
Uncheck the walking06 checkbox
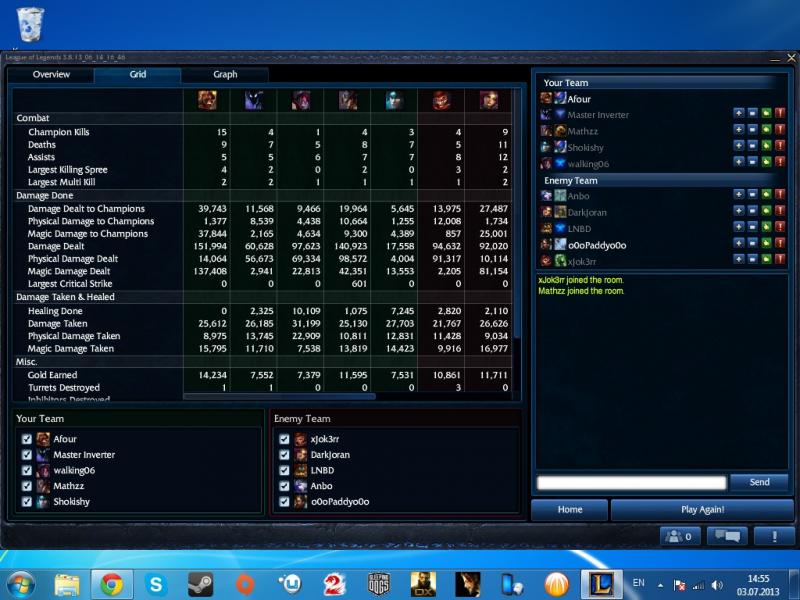tap(27, 470)
